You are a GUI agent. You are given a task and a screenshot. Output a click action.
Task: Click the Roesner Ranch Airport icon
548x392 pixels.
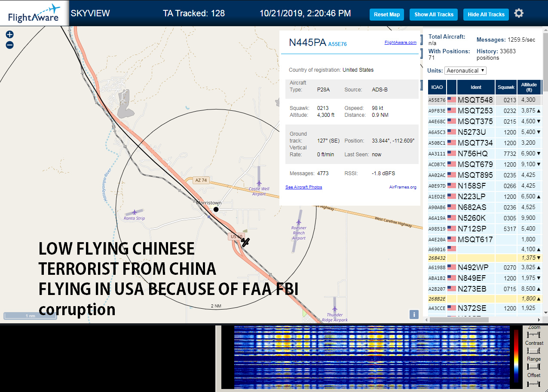(x=299, y=222)
